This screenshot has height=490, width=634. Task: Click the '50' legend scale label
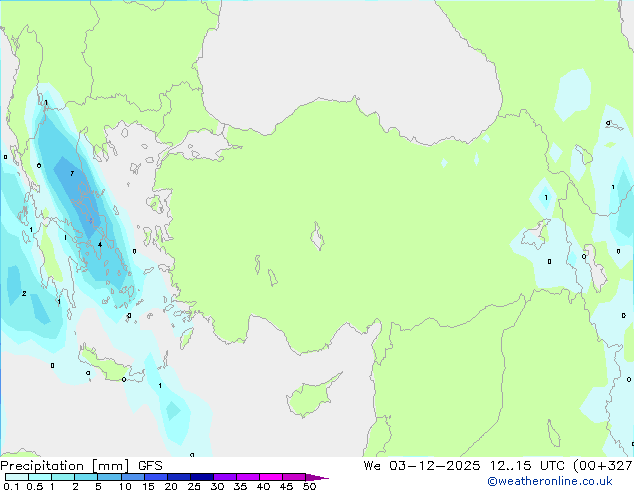tap(309, 486)
